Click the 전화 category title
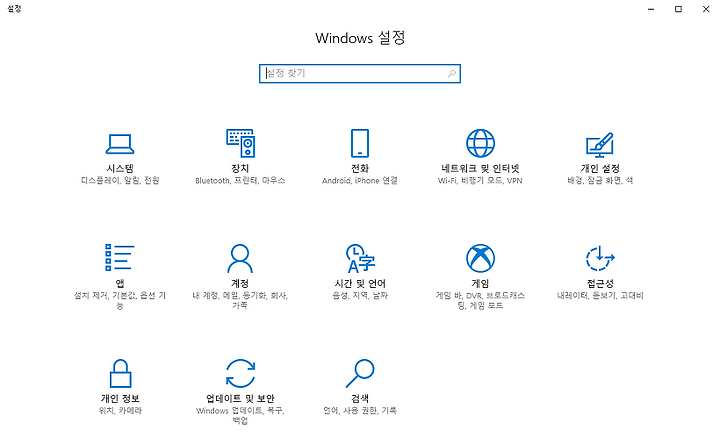 (x=360, y=168)
